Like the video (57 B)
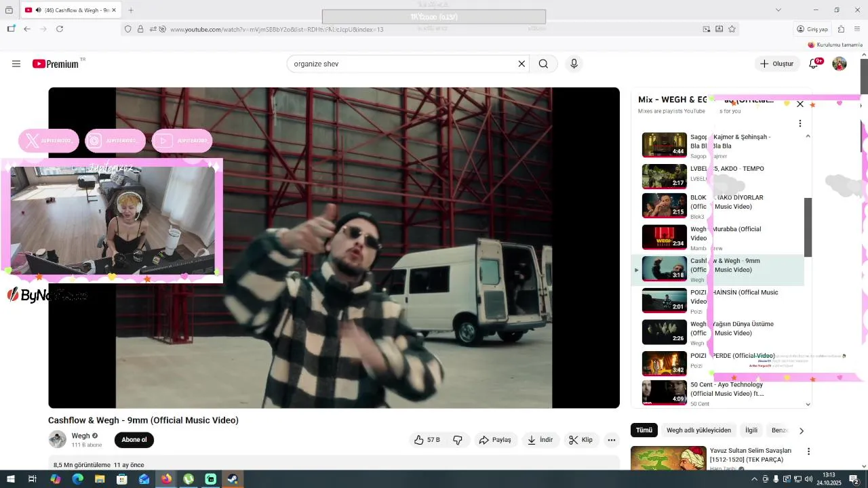 427,440
